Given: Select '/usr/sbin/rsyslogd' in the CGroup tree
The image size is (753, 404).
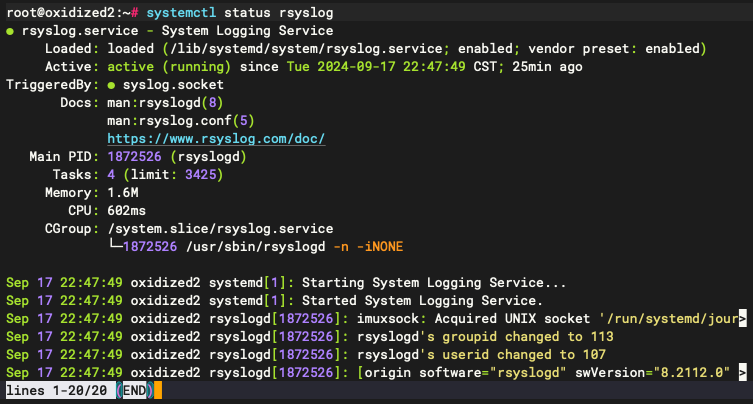Looking at the screenshot, I should coord(255,246).
